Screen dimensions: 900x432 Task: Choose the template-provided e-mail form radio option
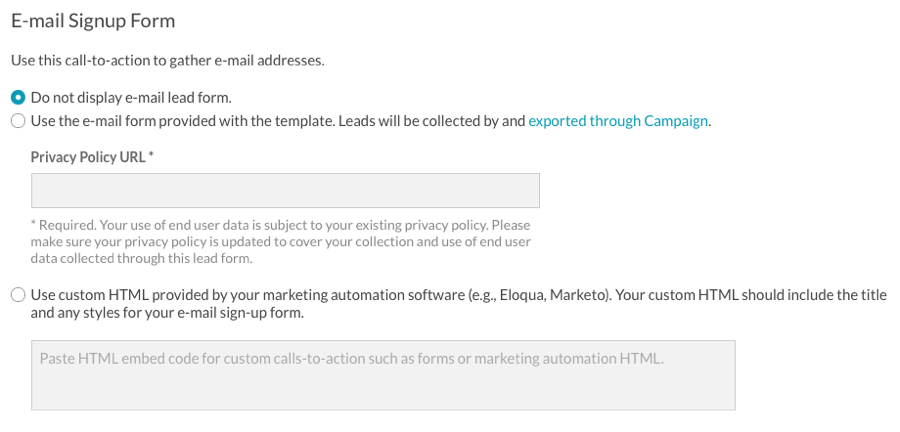18,121
